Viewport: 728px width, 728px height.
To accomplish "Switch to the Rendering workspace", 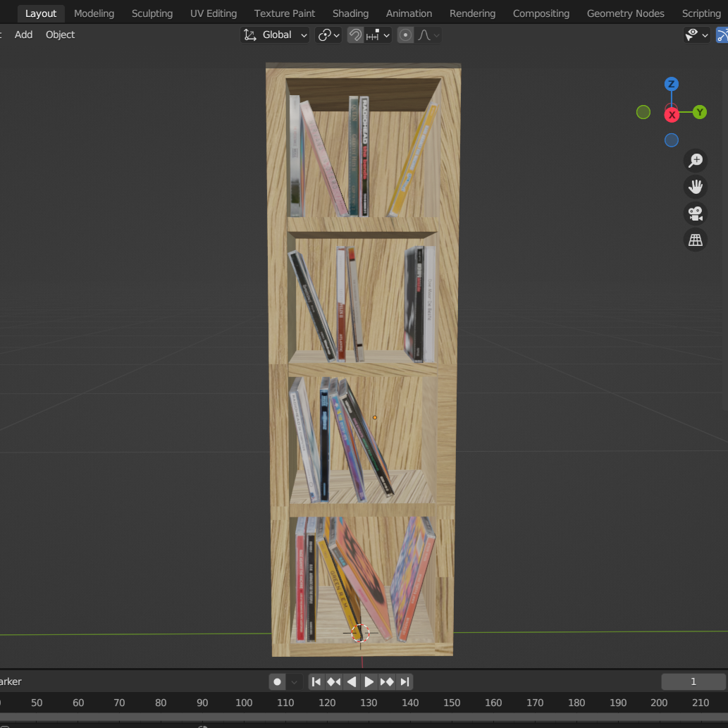I will coord(472,13).
